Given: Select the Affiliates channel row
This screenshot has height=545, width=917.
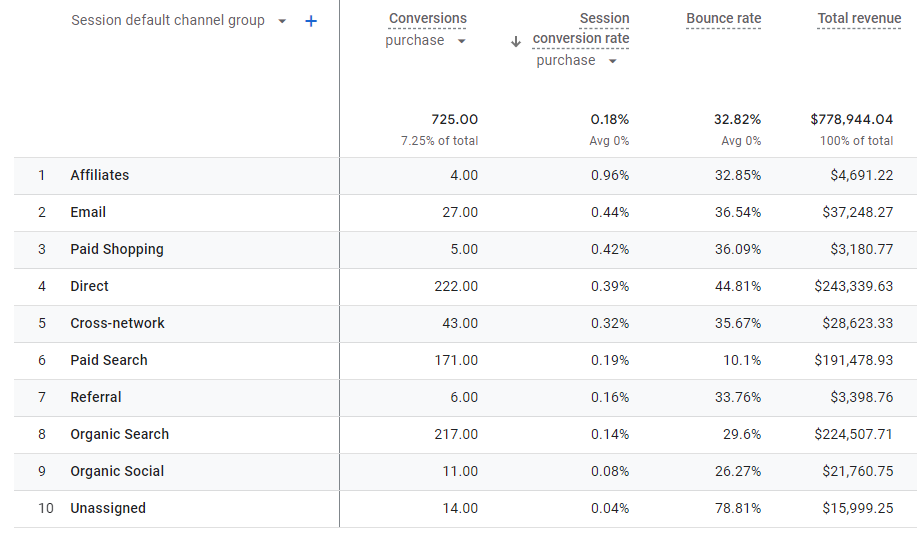Looking at the screenshot, I should pyautogui.click(x=99, y=175).
